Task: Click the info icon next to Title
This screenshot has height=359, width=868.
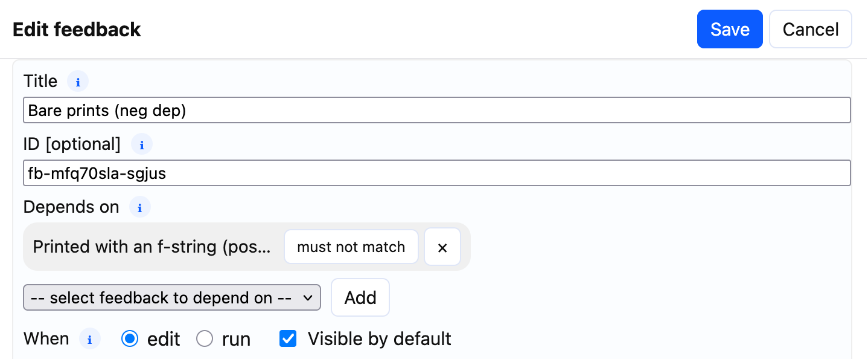Action: point(77,82)
